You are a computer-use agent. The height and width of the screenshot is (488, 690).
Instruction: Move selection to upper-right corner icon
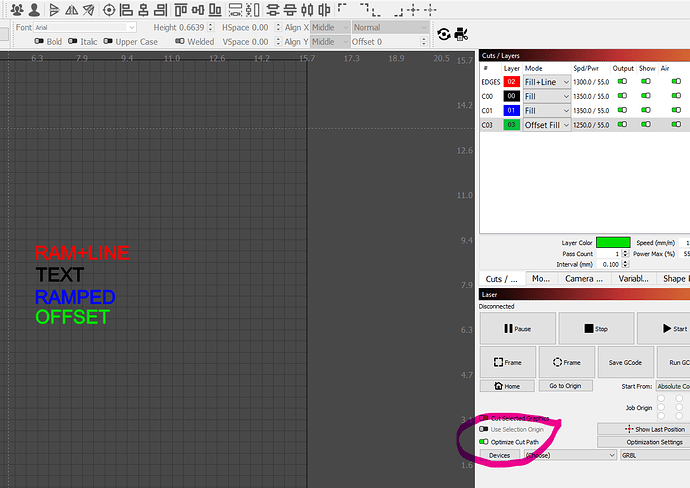click(364, 7)
